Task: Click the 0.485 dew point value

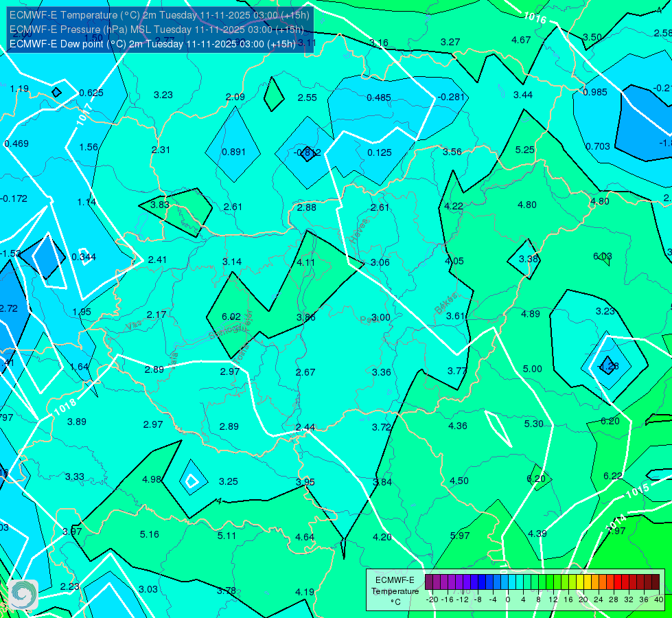Action: pyautogui.click(x=379, y=98)
